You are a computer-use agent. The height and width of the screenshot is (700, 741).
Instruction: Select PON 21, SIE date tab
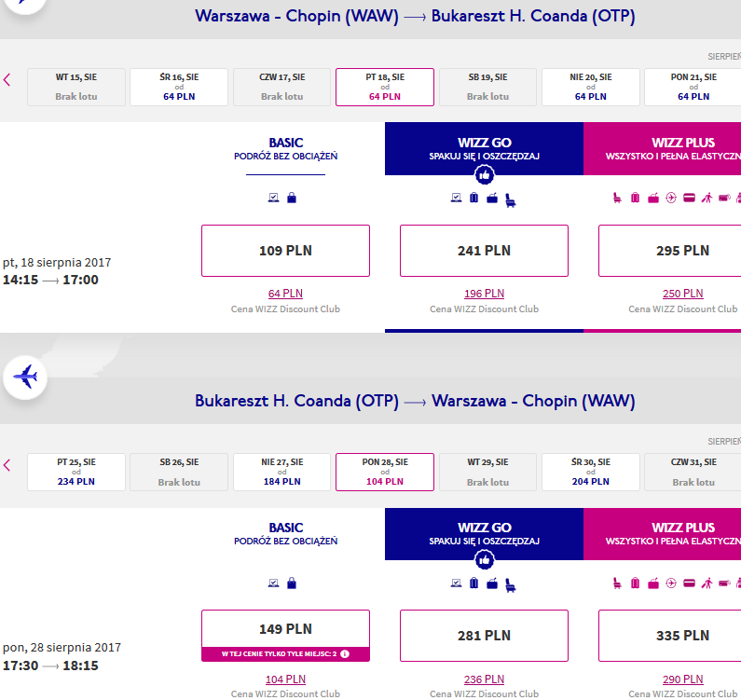coord(693,87)
